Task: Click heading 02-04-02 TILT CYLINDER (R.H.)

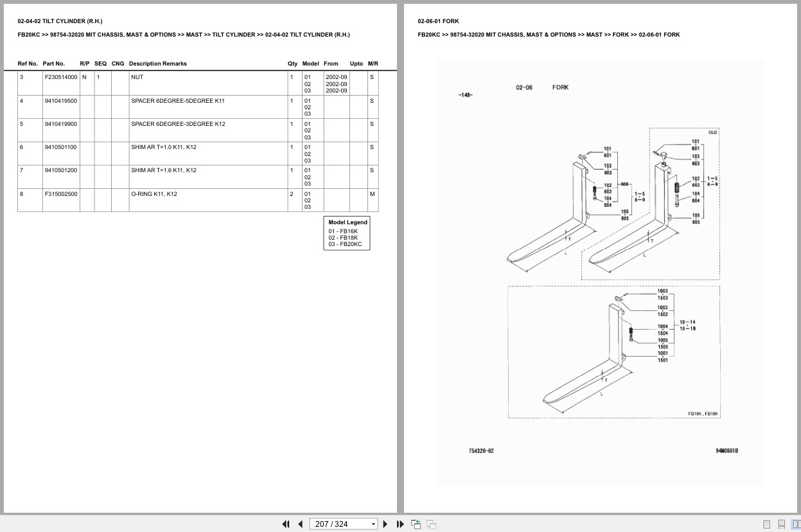Action: (60, 21)
